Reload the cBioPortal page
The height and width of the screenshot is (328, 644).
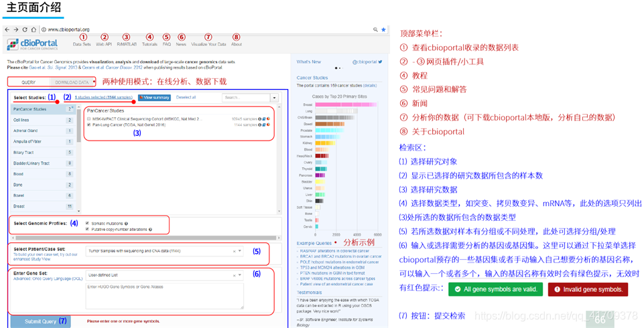[x=25, y=29]
